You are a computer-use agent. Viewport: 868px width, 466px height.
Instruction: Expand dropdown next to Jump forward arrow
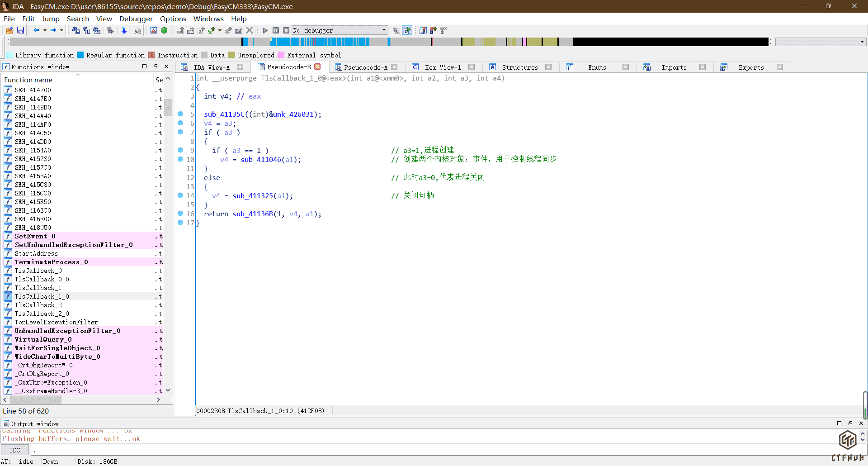pos(61,30)
